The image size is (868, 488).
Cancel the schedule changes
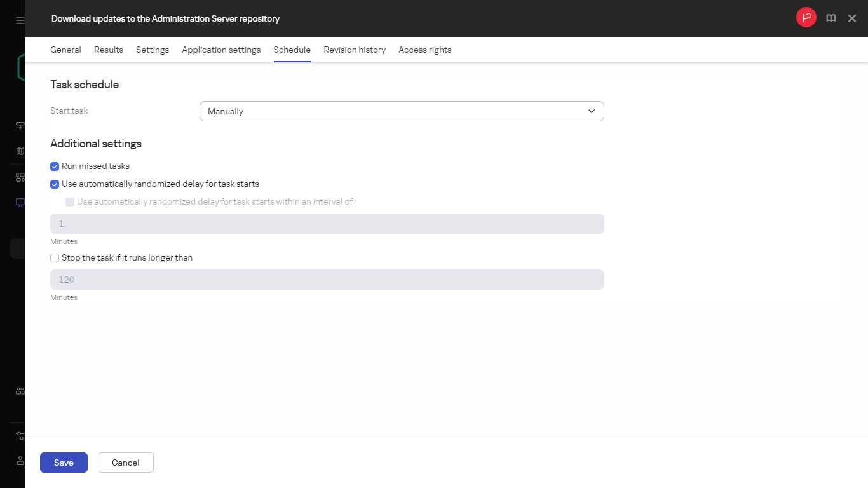pos(125,463)
